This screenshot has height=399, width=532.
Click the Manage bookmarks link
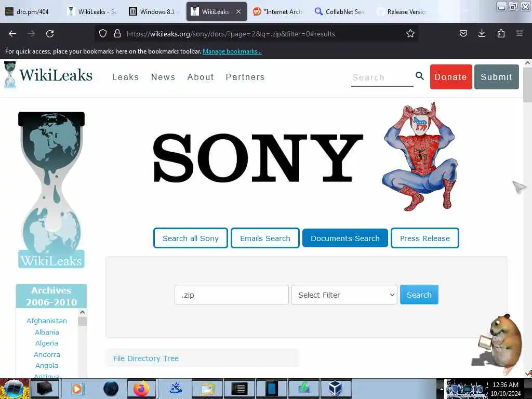click(232, 51)
